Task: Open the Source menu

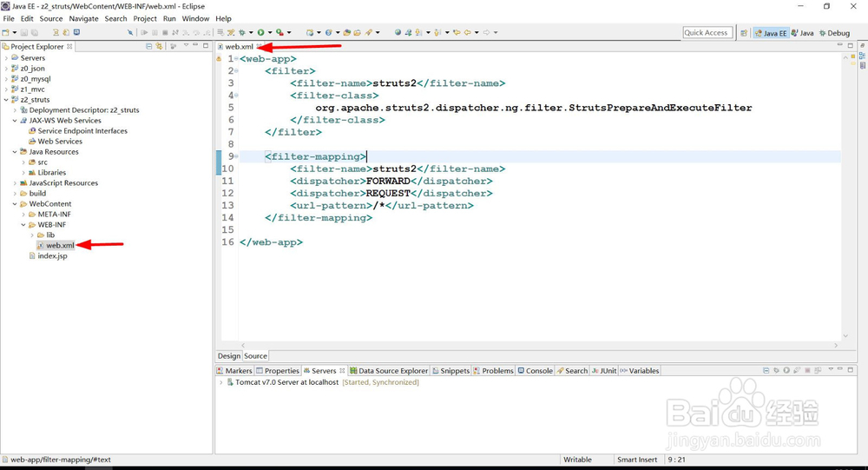Action: pos(51,18)
